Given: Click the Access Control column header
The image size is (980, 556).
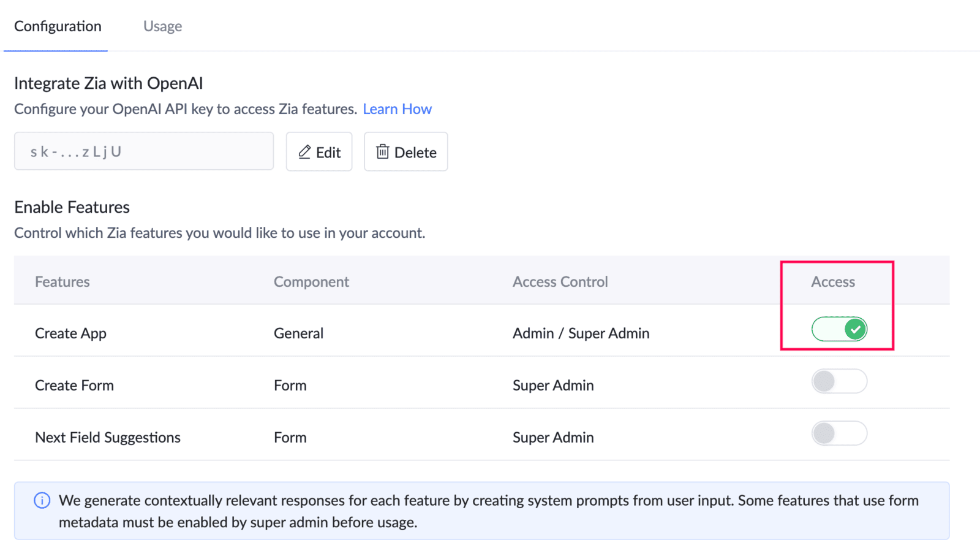Looking at the screenshot, I should coord(560,282).
